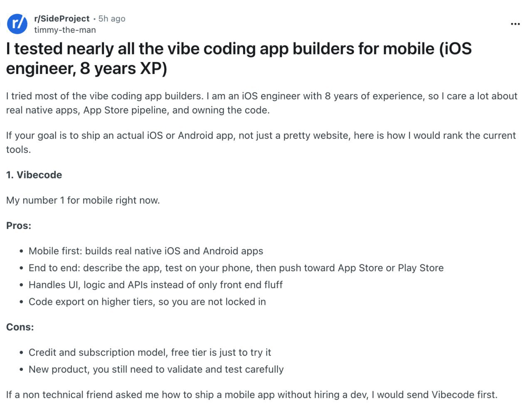Select the 'Credit and subscription model' bullet
Image resolution: width=532 pixels, height=410 pixels.
click(x=150, y=353)
